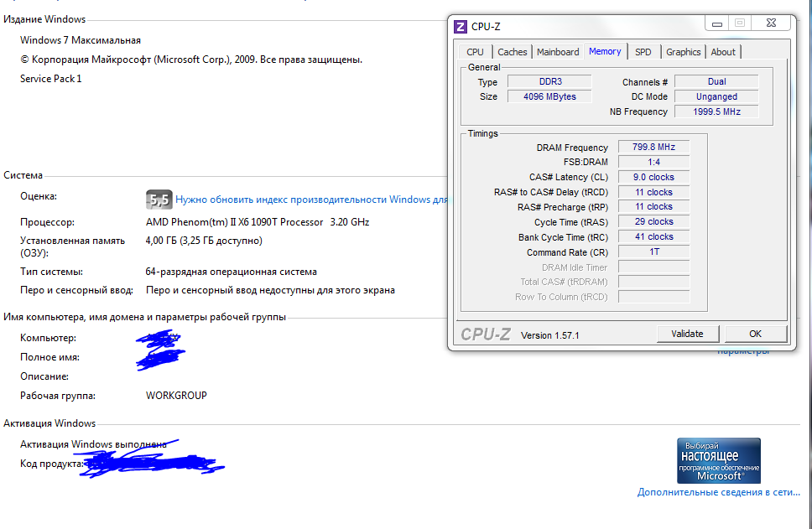
Task: Open the update performance index link
Action: coord(311,200)
